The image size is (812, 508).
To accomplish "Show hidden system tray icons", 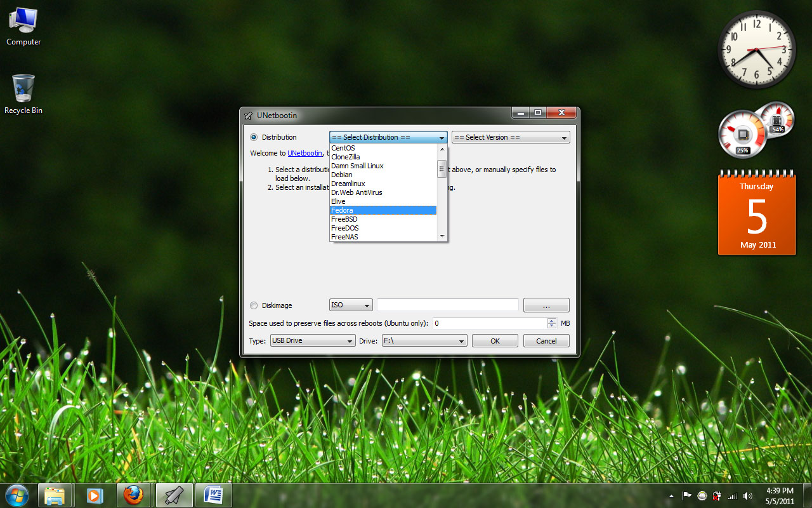I will pyautogui.click(x=671, y=496).
